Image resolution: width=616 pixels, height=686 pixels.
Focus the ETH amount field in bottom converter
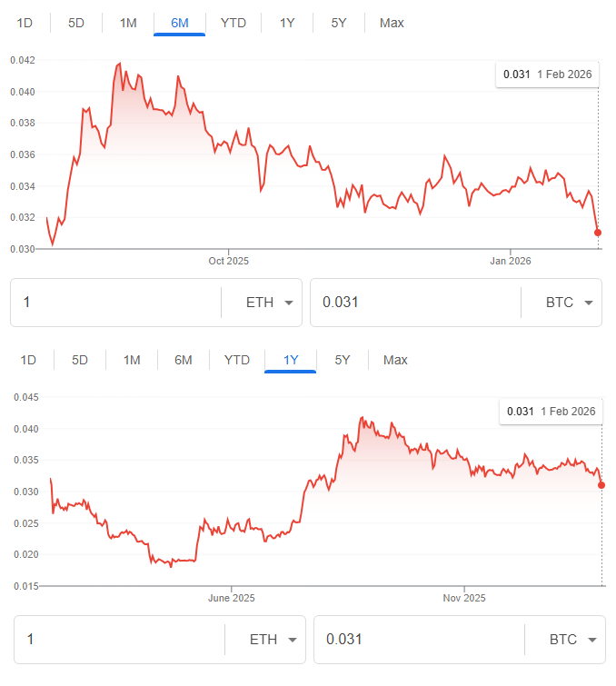(118, 640)
